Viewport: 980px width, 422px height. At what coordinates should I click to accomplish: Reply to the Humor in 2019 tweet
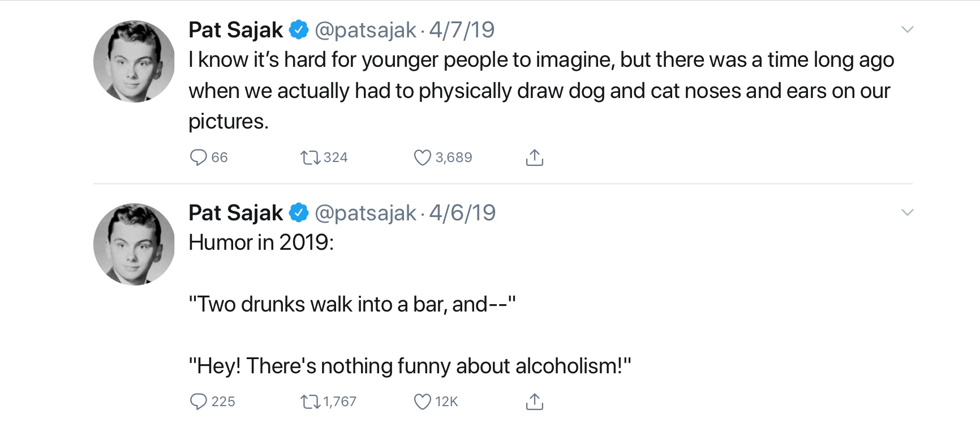coord(199,402)
